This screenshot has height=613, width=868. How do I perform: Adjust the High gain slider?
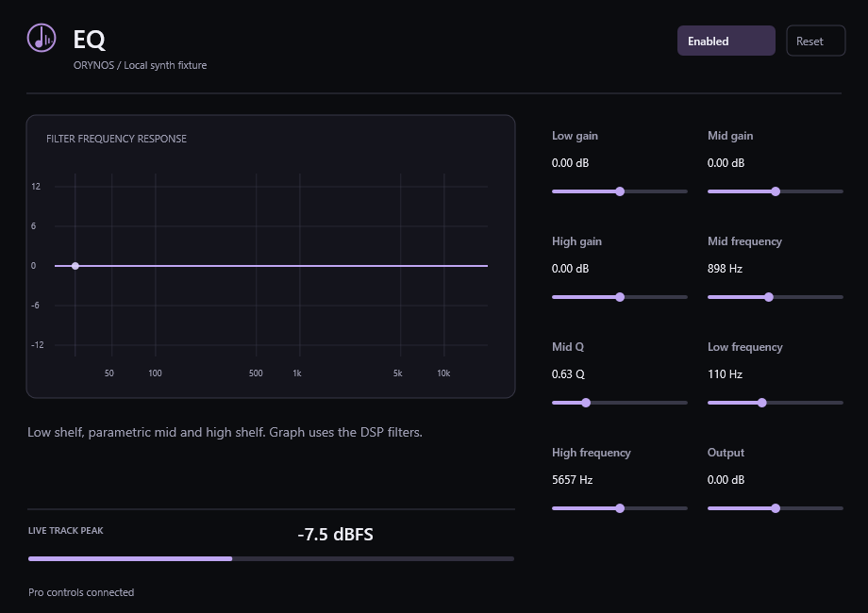(620, 297)
